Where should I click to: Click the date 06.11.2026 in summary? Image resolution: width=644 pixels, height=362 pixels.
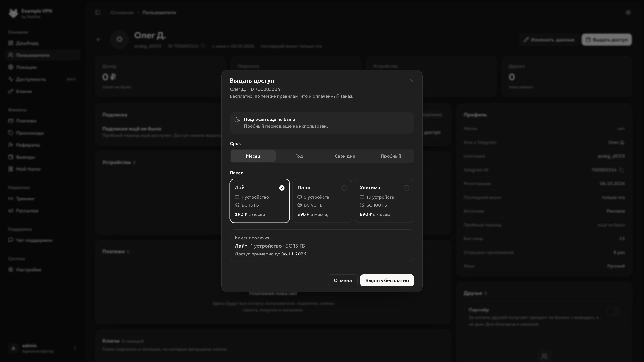[294, 254]
